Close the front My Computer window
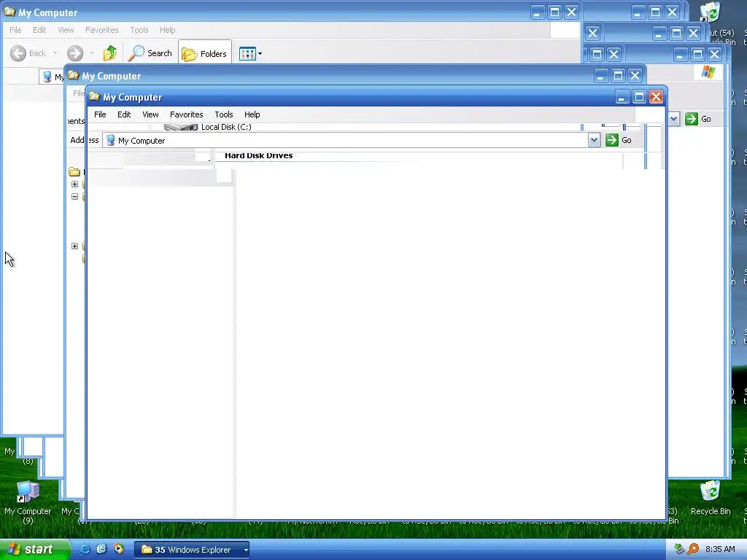This screenshot has width=747, height=560. pos(656,97)
